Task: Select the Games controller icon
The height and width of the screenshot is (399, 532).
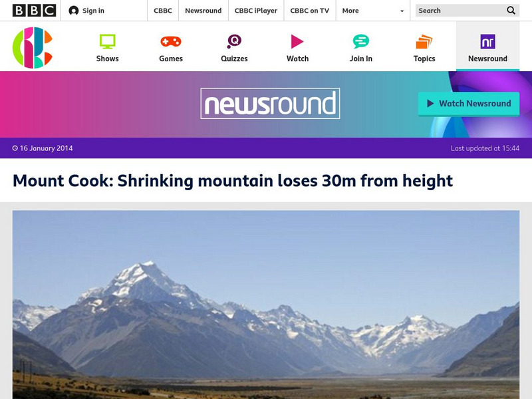Action: [x=170, y=42]
